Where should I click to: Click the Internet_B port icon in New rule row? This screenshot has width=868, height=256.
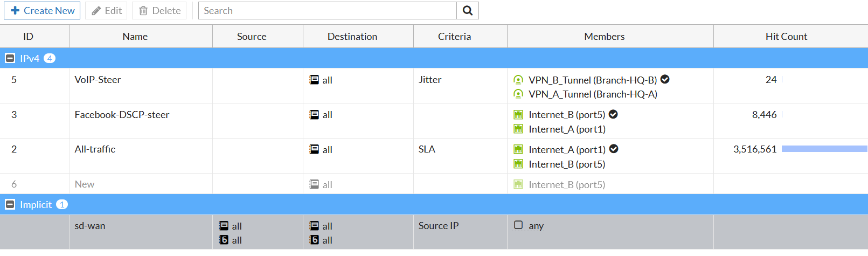(518, 184)
